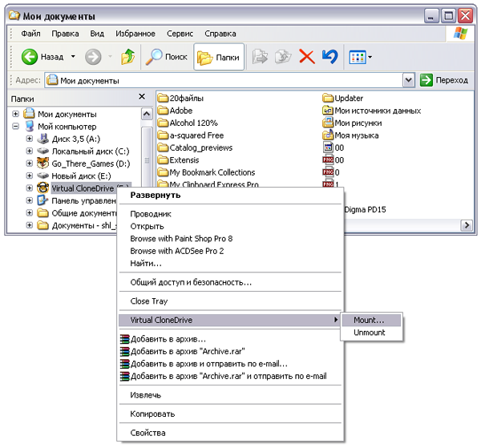The height and width of the screenshot is (448, 481).
Task: Open the Back button dropdown arrow
Action: coord(73,56)
